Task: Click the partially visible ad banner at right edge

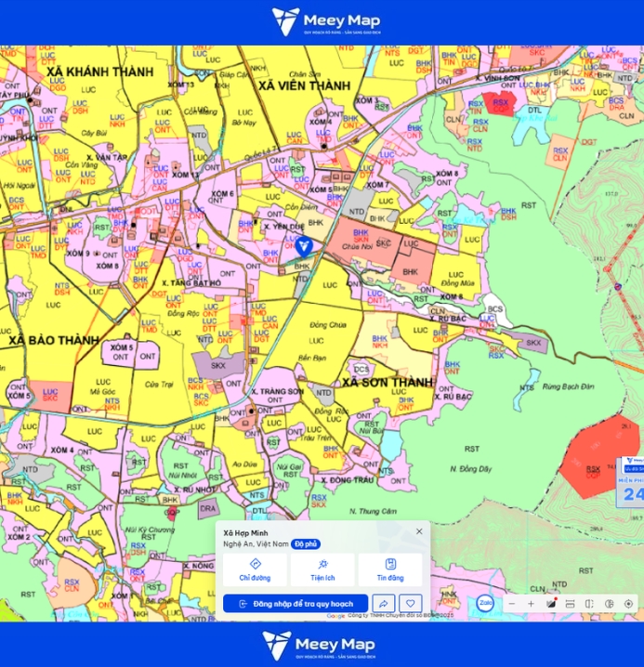Action: pos(631,482)
